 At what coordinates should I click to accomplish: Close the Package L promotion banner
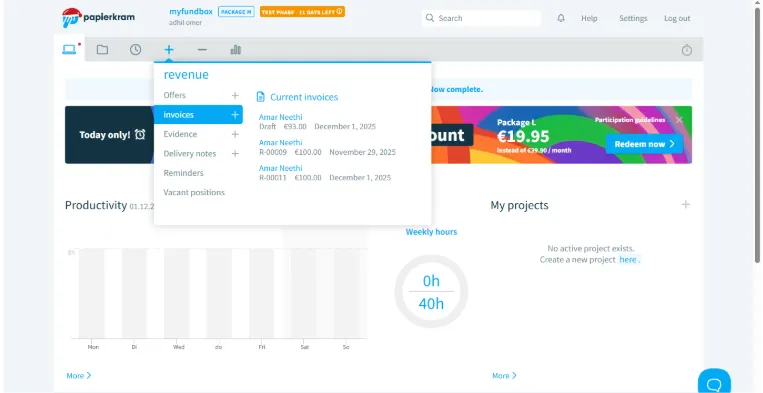679,120
